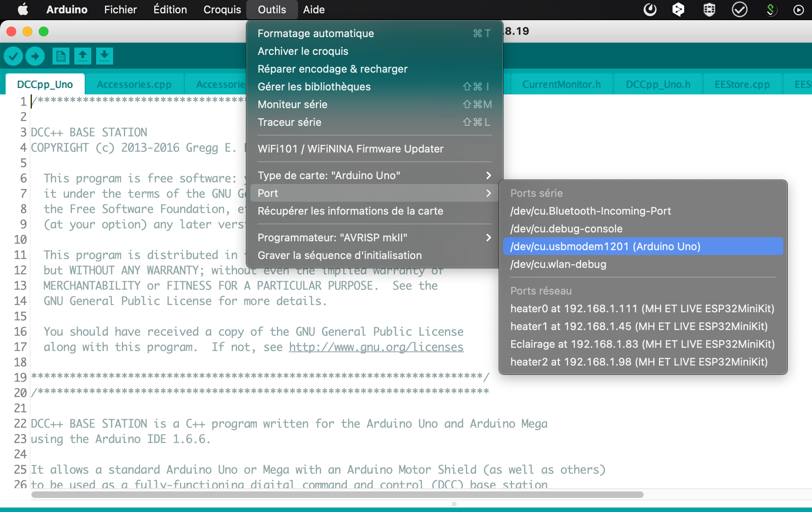Open the Apple menu
The width and height of the screenshot is (812, 512).
23,9
